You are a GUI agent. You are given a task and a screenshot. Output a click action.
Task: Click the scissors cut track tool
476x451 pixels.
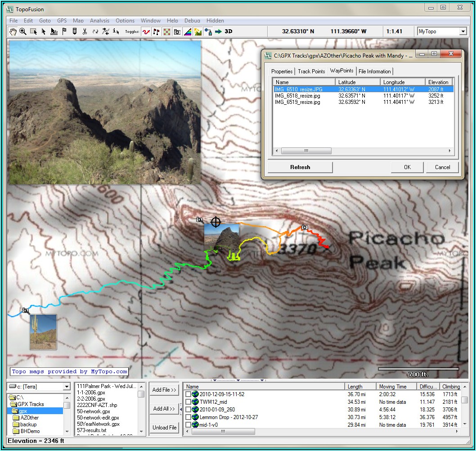click(x=85, y=31)
